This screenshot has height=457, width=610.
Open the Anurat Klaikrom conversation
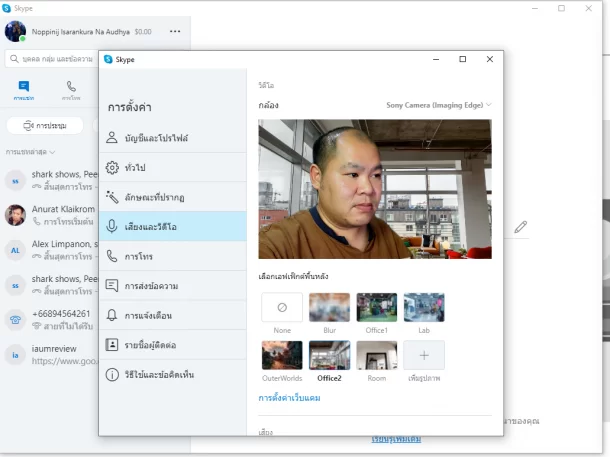click(50, 215)
